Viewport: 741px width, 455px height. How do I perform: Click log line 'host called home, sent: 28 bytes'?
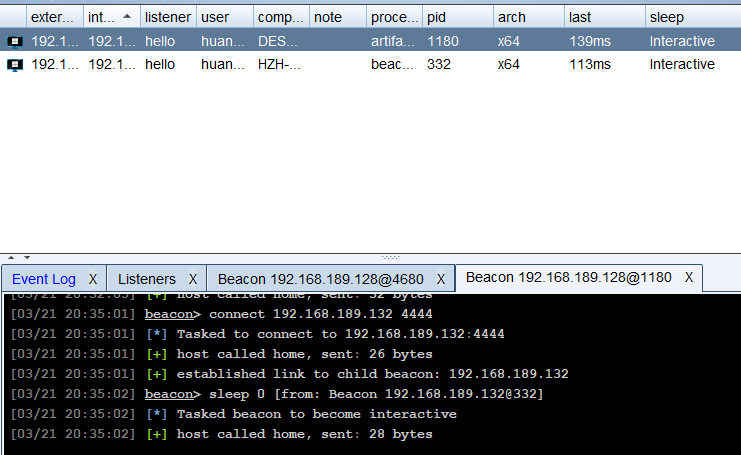(305, 434)
